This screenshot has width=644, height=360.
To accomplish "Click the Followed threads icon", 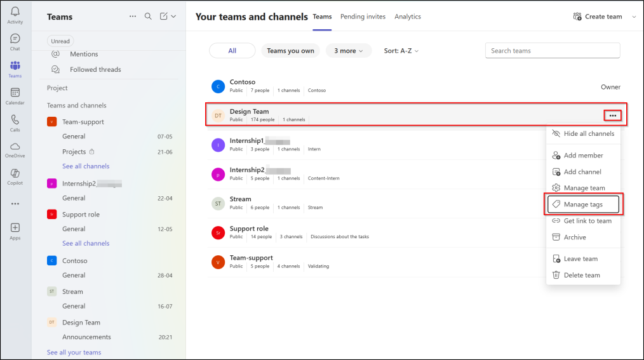I will point(55,69).
